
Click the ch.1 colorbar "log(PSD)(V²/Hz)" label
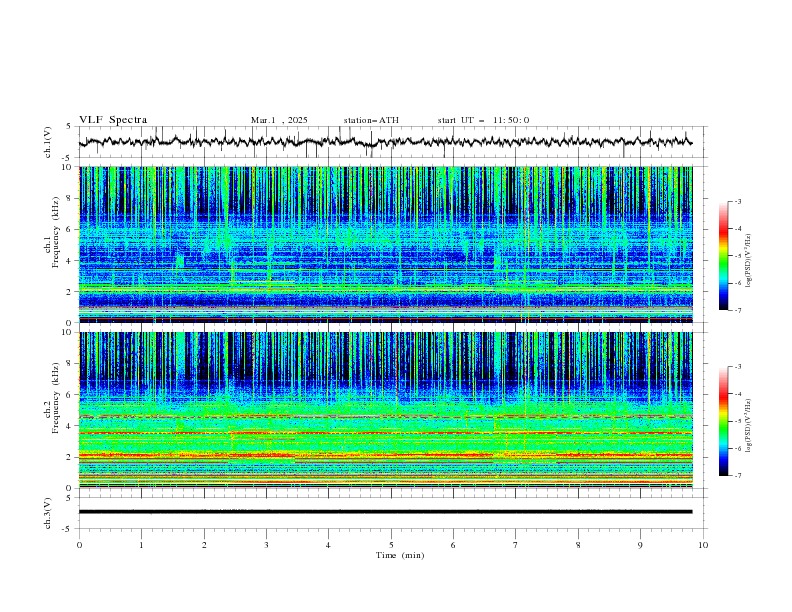click(749, 261)
